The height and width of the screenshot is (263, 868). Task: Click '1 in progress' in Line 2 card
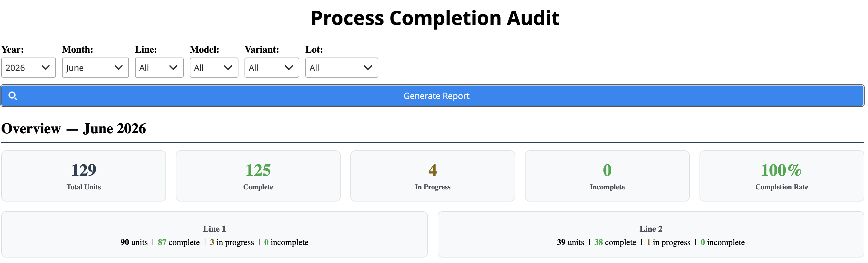[x=668, y=242]
